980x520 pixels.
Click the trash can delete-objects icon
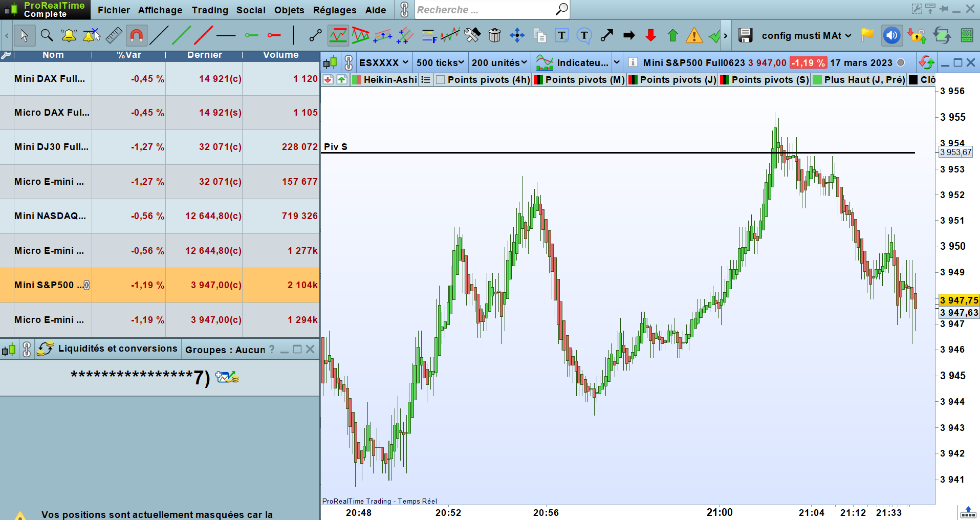tap(494, 35)
